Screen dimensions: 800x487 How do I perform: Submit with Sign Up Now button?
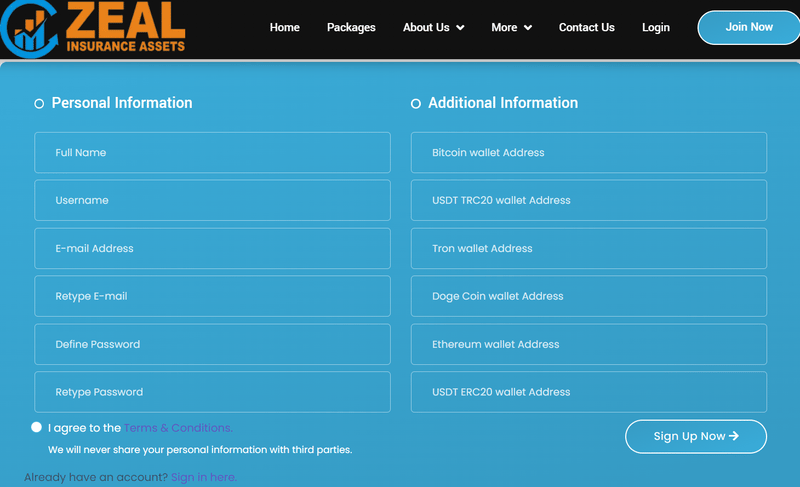click(x=696, y=437)
